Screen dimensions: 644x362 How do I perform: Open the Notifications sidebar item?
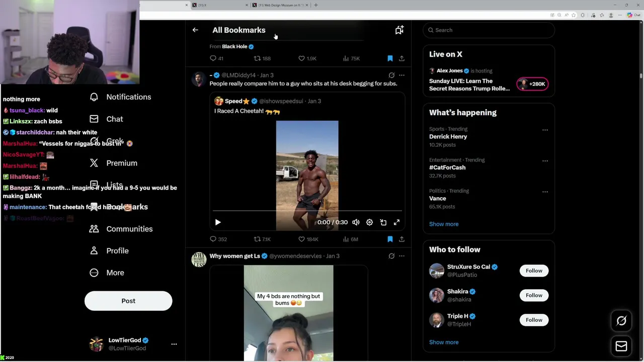121,97
